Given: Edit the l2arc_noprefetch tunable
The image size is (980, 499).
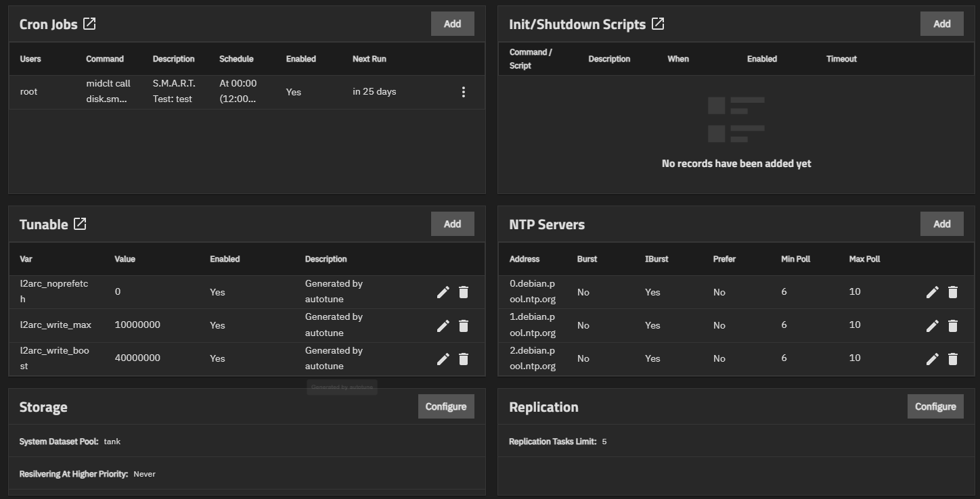Looking at the screenshot, I should tap(443, 292).
